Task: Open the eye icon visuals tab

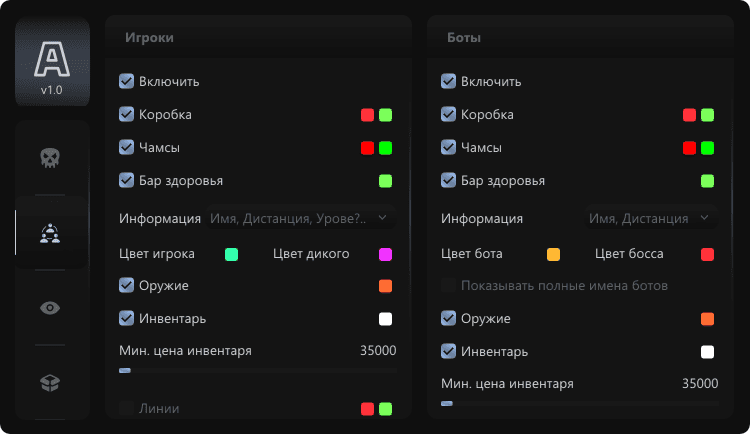Action: (x=51, y=308)
